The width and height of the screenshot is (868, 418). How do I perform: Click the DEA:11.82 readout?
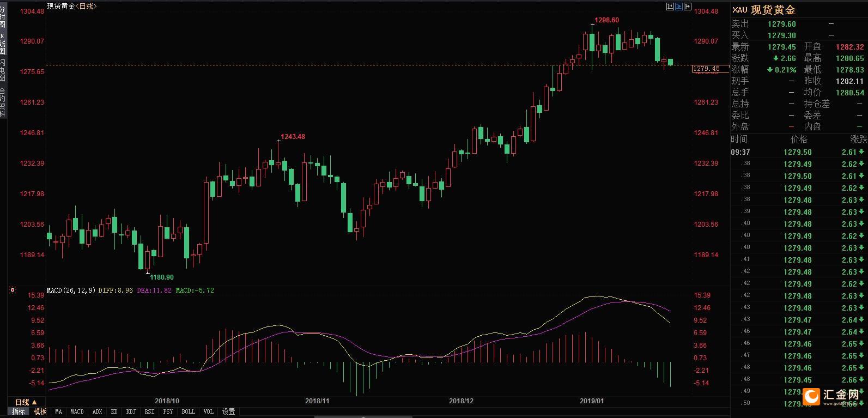point(154,290)
